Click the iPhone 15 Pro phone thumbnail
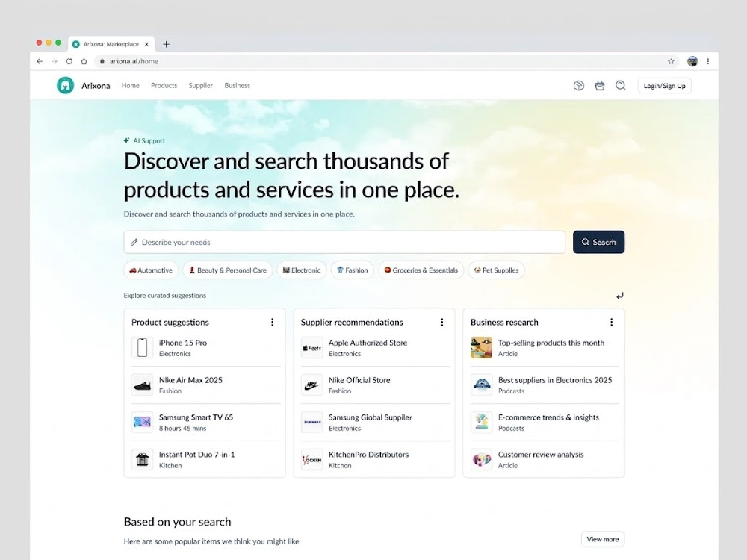Screen dimensions: 747x560 (142, 348)
